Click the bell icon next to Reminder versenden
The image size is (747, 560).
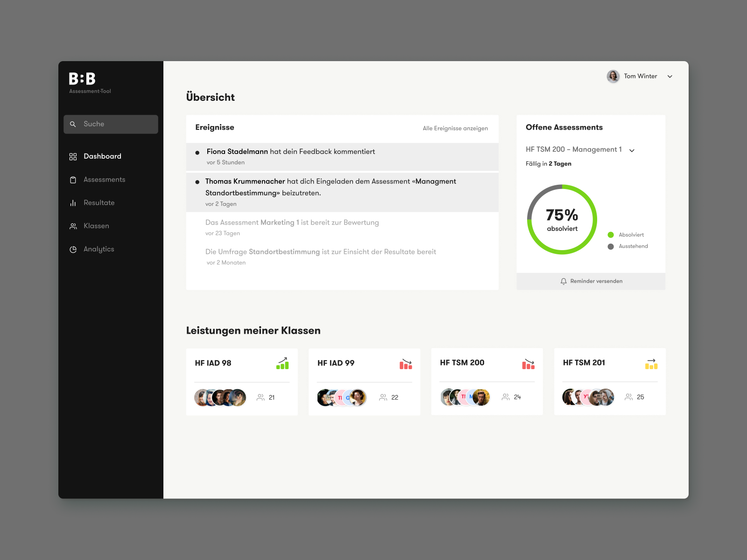[x=563, y=281]
